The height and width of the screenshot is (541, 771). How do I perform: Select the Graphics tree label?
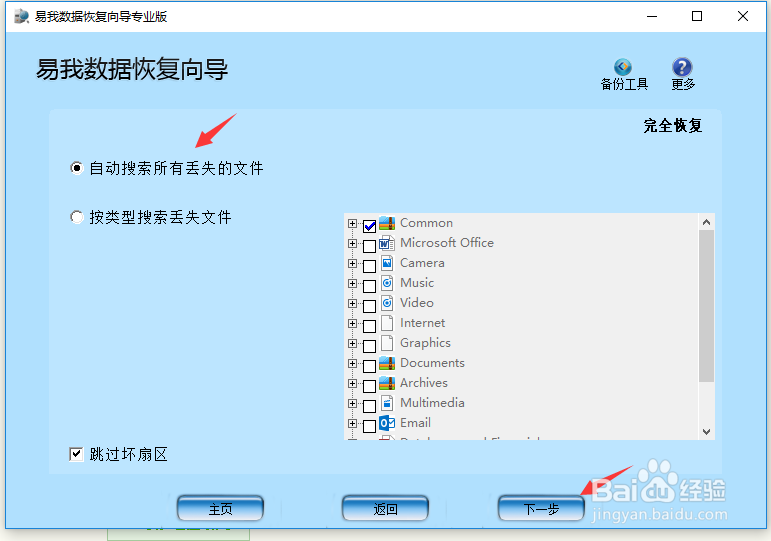click(425, 343)
